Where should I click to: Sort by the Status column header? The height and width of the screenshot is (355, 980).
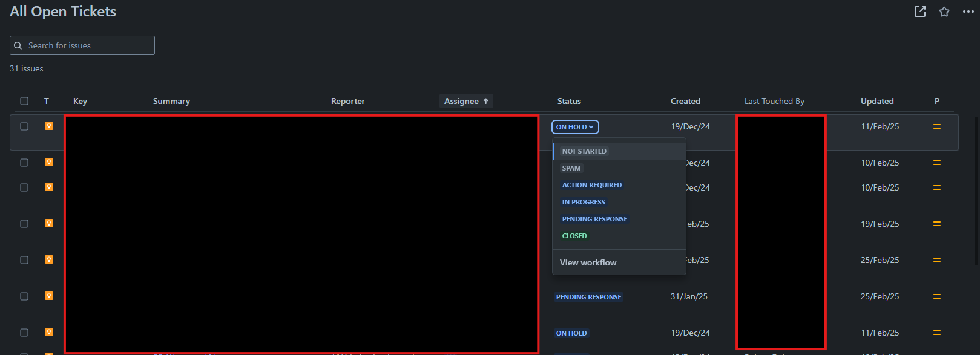[569, 101]
